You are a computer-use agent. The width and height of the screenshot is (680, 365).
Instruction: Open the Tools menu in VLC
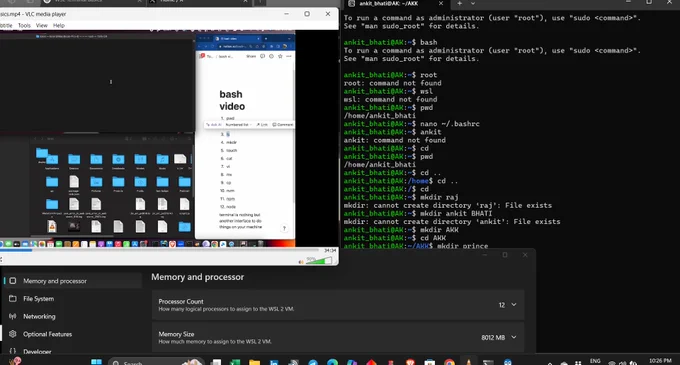[24, 26]
